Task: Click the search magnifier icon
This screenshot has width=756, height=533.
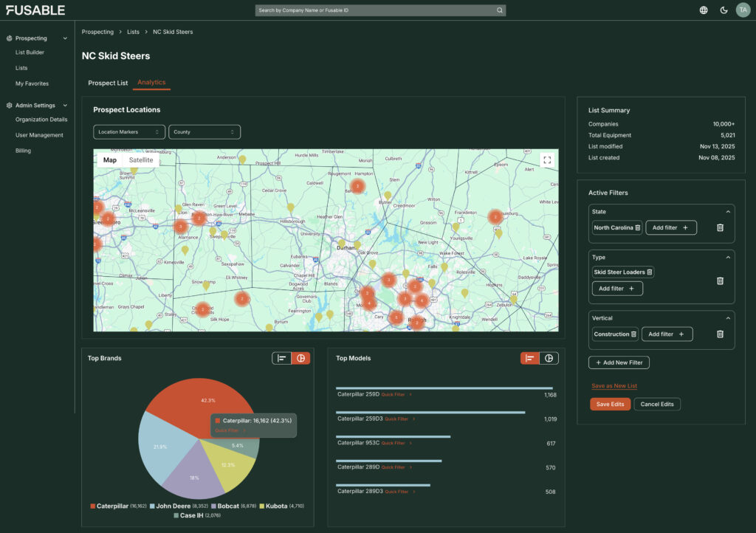Action: tap(499, 10)
